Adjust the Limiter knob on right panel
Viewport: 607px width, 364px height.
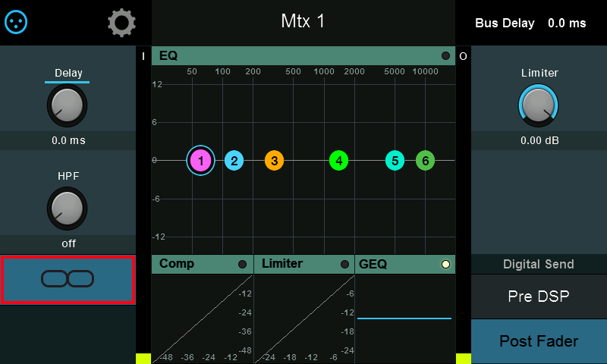(539, 105)
